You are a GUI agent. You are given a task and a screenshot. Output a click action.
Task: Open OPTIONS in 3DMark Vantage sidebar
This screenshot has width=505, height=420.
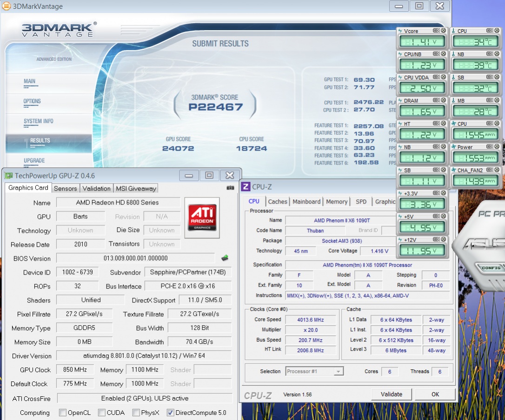(32, 101)
